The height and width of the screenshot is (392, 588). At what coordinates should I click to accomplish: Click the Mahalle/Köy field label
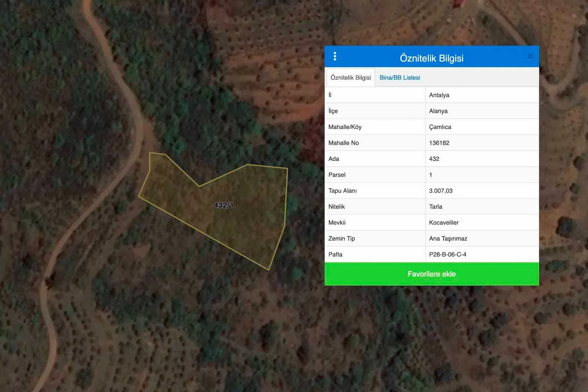tap(345, 127)
